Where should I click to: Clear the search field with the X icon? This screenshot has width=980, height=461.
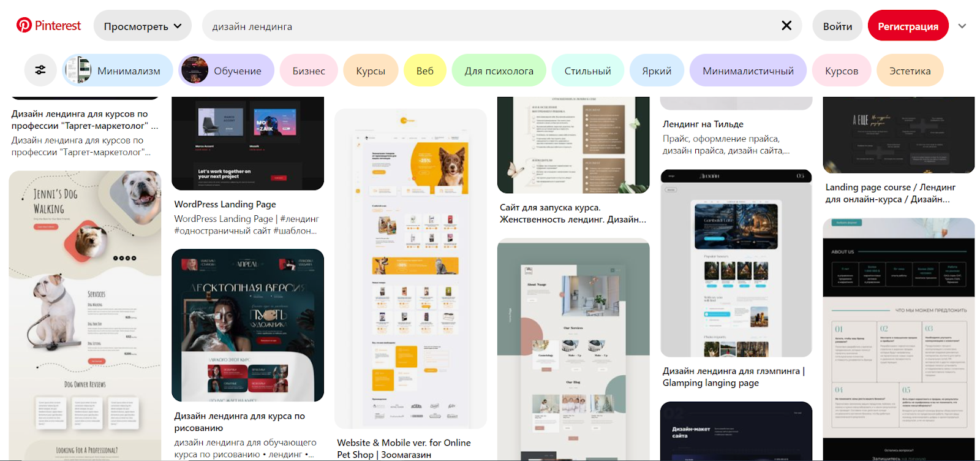[x=786, y=25]
